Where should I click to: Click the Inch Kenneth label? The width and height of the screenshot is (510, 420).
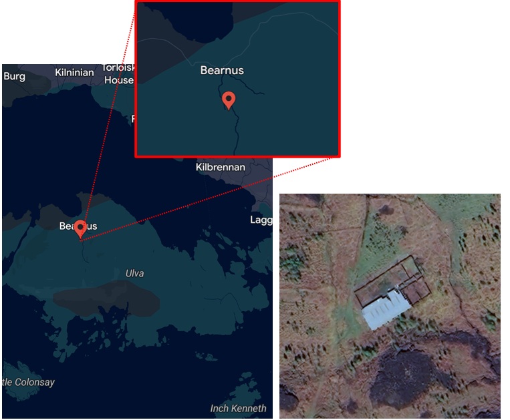[238, 408]
